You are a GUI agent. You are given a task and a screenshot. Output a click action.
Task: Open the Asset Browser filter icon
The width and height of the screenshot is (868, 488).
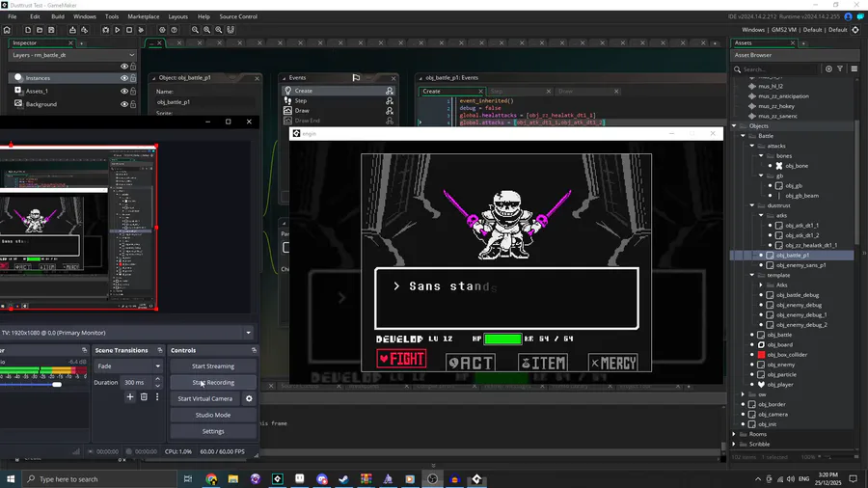point(840,68)
